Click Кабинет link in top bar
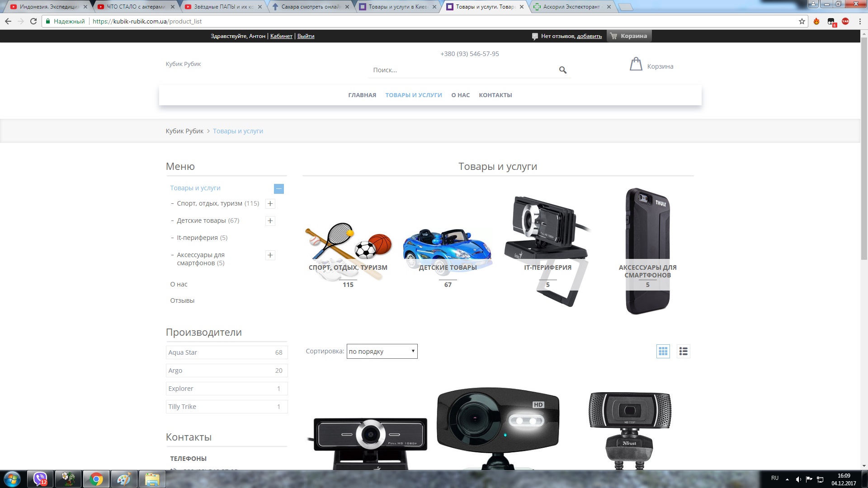 point(281,36)
